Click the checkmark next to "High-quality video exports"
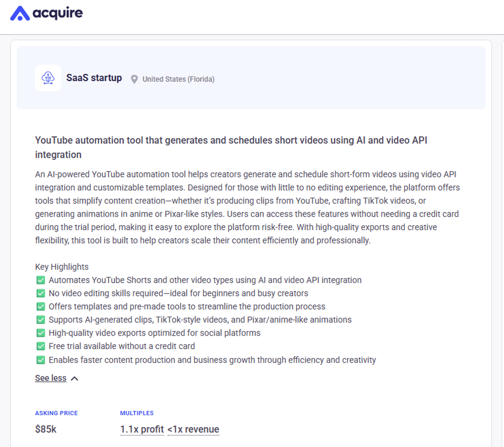The width and height of the screenshot is (504, 447). click(40, 332)
